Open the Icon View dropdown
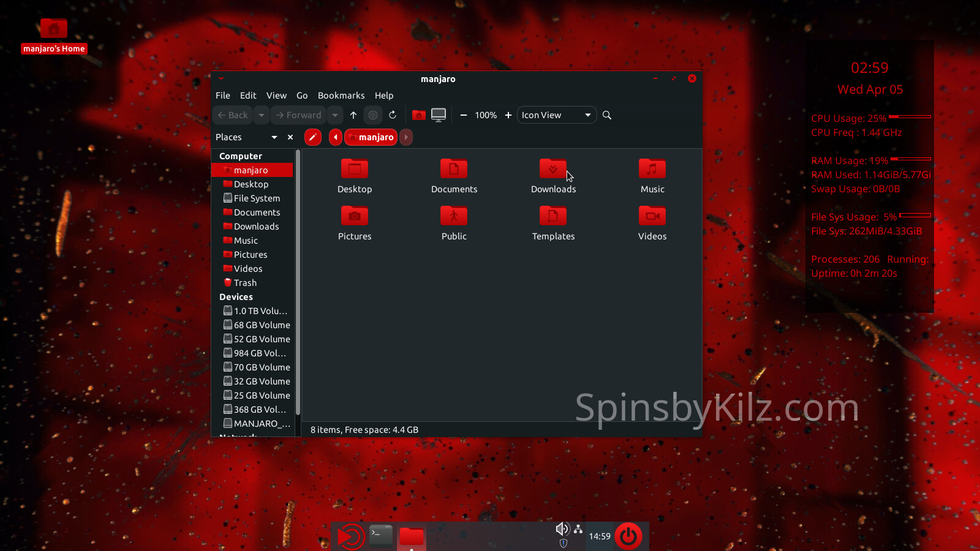Screen dimensions: 980x551 click(x=556, y=115)
